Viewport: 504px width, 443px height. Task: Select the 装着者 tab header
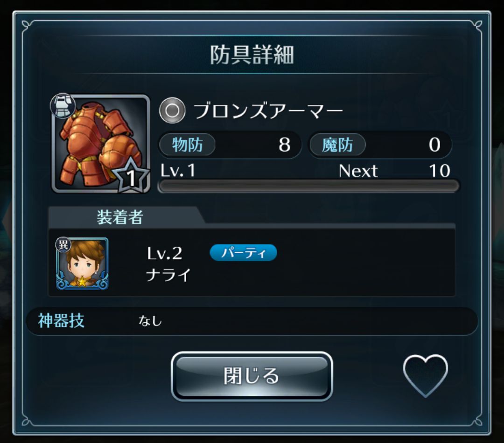coord(120,217)
